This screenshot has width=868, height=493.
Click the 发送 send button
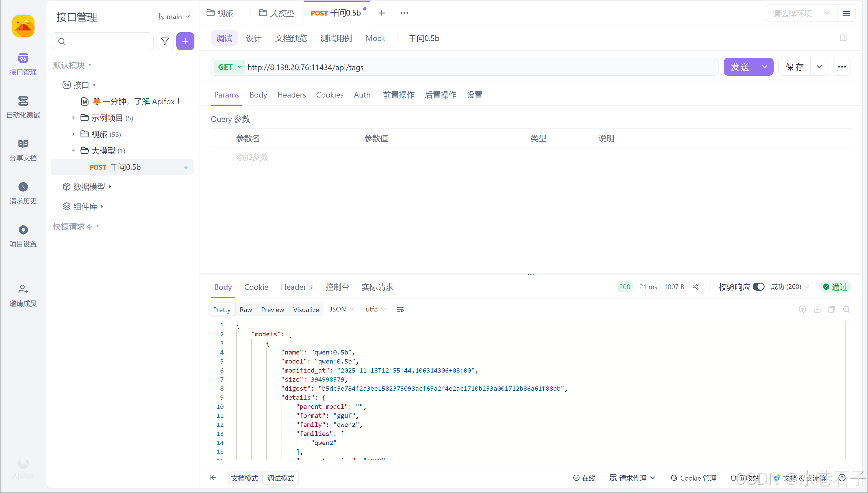coord(740,67)
